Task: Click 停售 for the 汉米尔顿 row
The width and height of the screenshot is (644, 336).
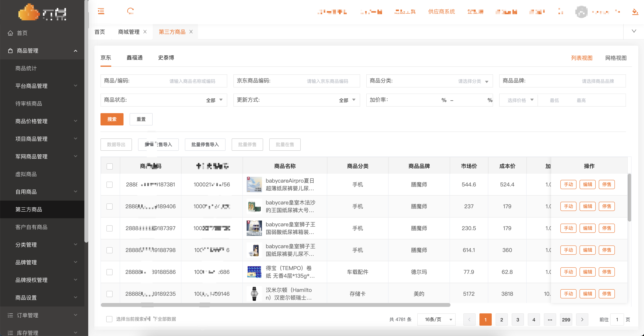Action: (607, 294)
